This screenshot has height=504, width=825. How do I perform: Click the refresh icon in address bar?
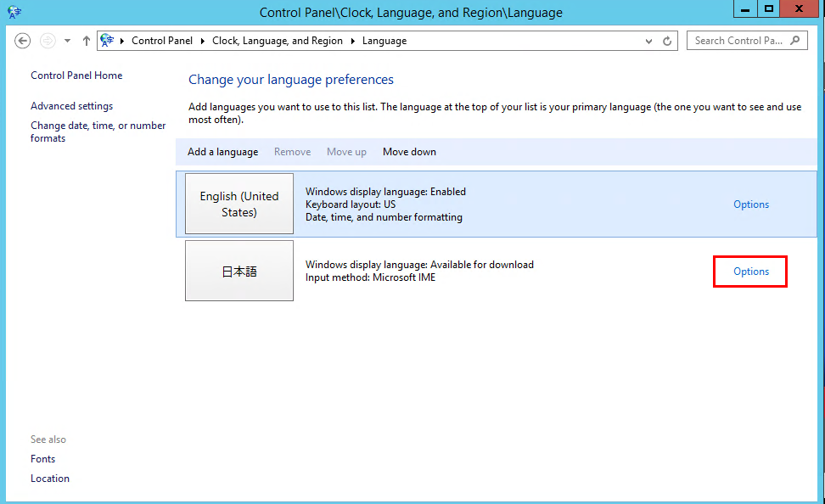point(667,41)
